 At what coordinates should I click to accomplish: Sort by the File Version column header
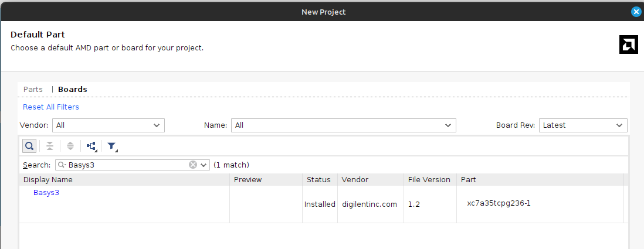point(429,179)
